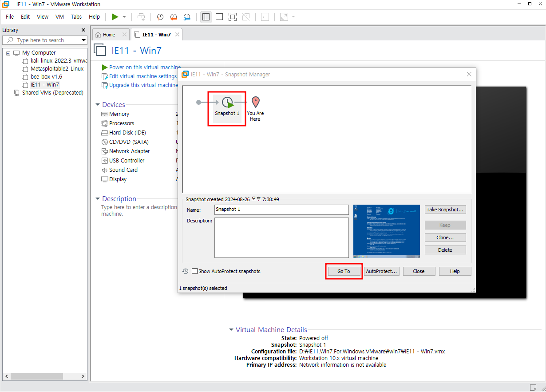Image resolution: width=546 pixels, height=392 pixels.
Task: Collapse the My Computer tree node
Action: pos(8,53)
